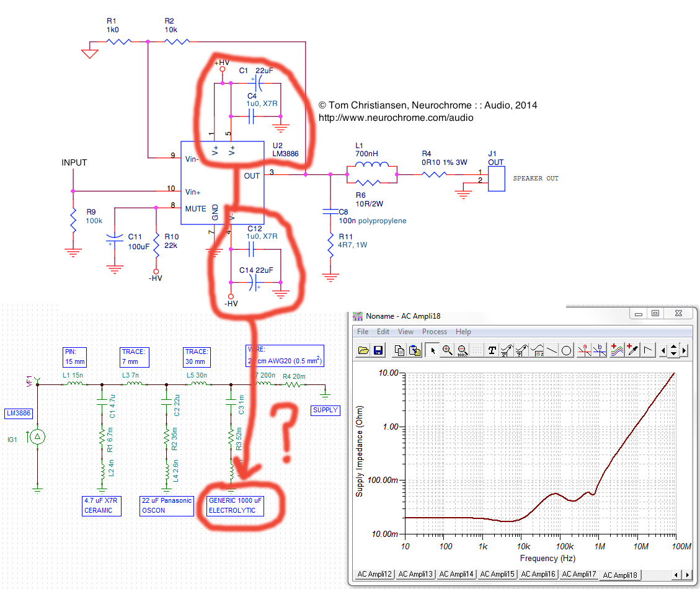Click the '10.00' top value on impedance axis
The height and width of the screenshot is (589, 700).
tap(388, 373)
